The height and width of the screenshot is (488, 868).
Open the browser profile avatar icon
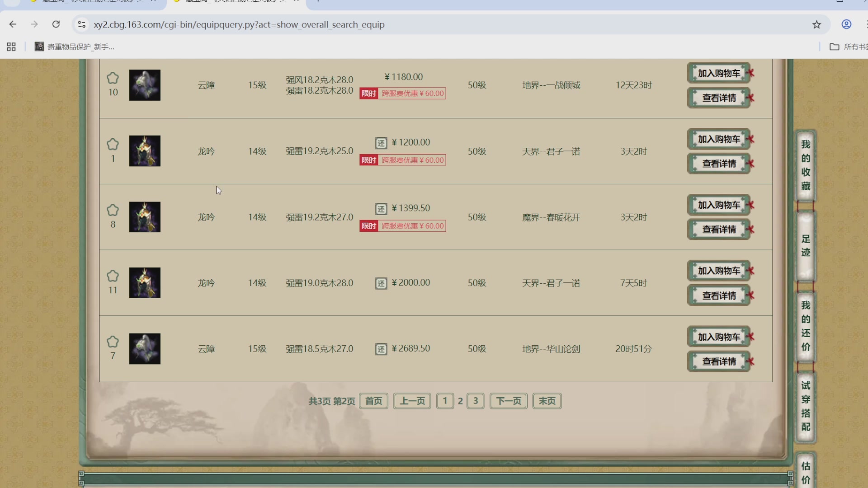coord(846,24)
